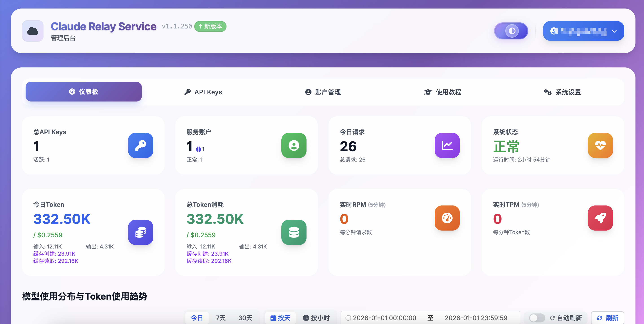The height and width of the screenshot is (324, 644).
Task: Toggle dark mode in the header
Action: 511,31
